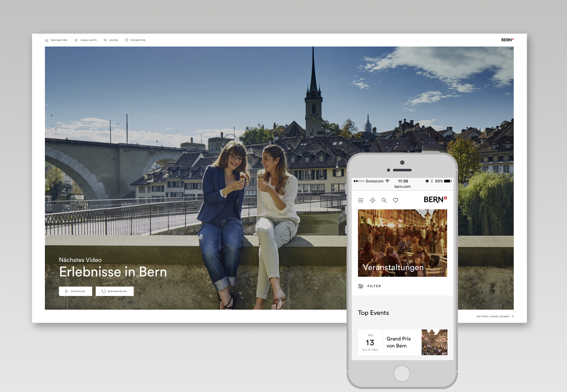Click the BERN logo on the desktop site
Screen dimensions: 567x392
pos(507,40)
